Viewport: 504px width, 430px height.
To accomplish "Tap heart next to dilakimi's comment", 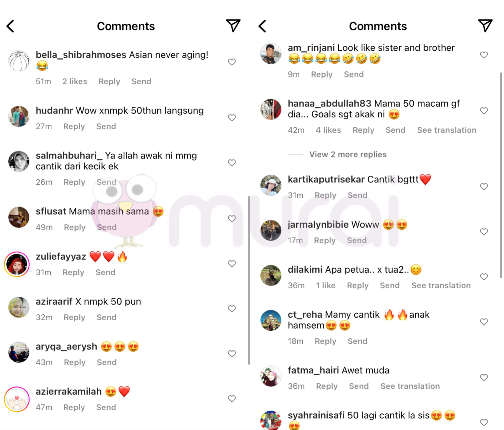I will tap(484, 277).
